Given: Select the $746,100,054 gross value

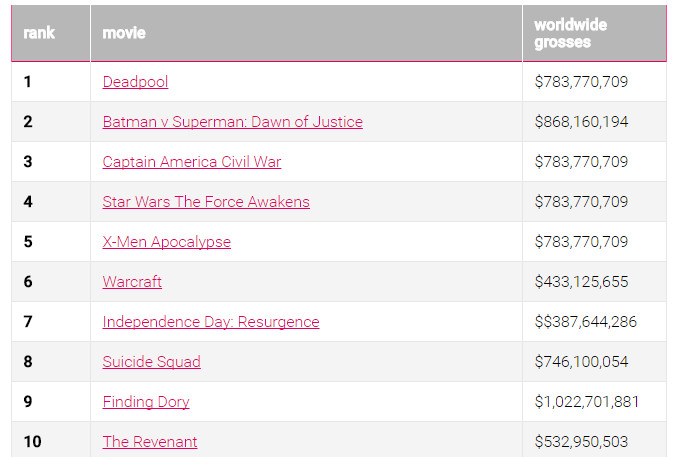Looking at the screenshot, I should 581,362.
